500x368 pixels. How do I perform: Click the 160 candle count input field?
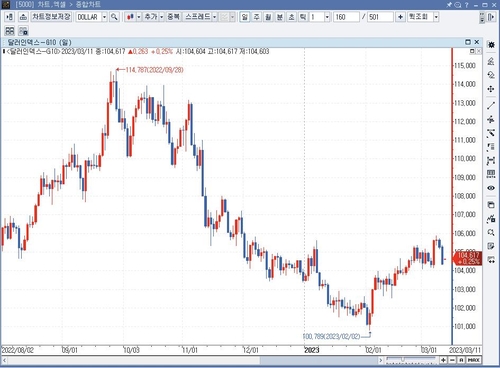coord(347,17)
